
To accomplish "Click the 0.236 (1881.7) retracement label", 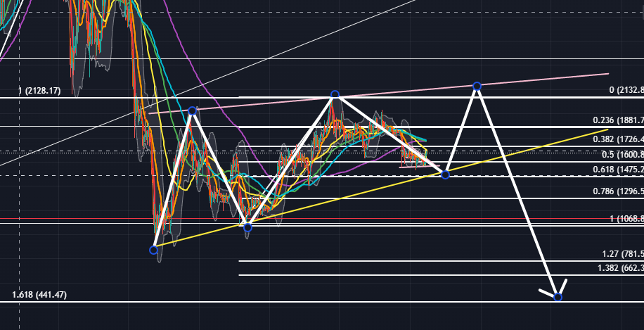I will click(x=618, y=120).
